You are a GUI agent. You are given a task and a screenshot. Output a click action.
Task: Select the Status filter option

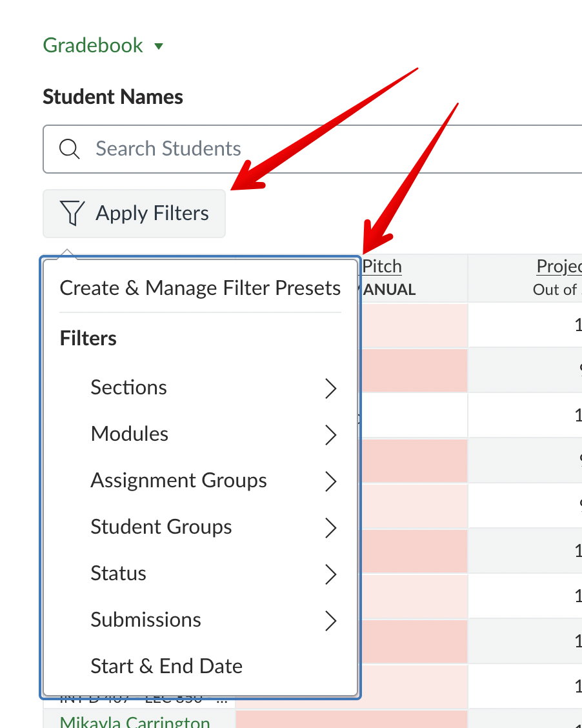pyautogui.click(x=119, y=574)
